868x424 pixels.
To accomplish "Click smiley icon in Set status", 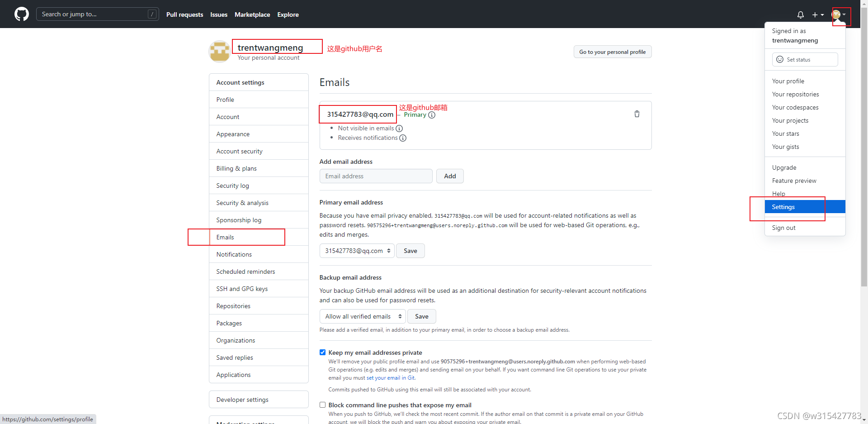I will coord(780,59).
